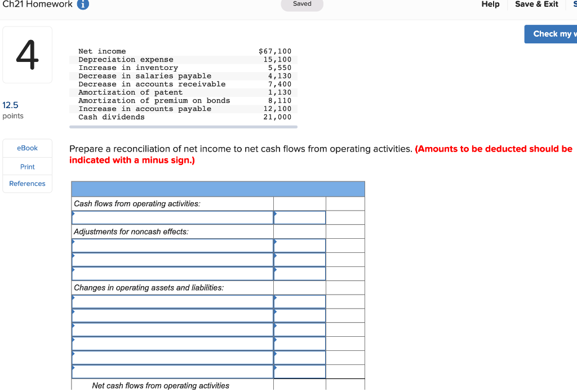577x392 pixels.
Task: Open the fifth dropdown under Changes in operating assets
Action: coord(172,357)
